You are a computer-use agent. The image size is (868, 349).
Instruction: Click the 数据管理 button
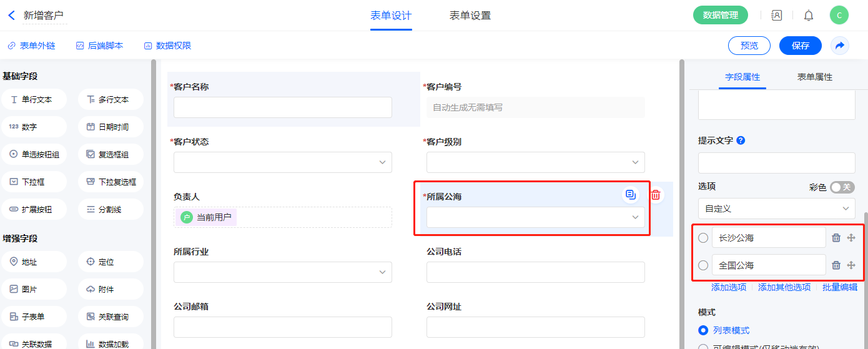(x=720, y=16)
